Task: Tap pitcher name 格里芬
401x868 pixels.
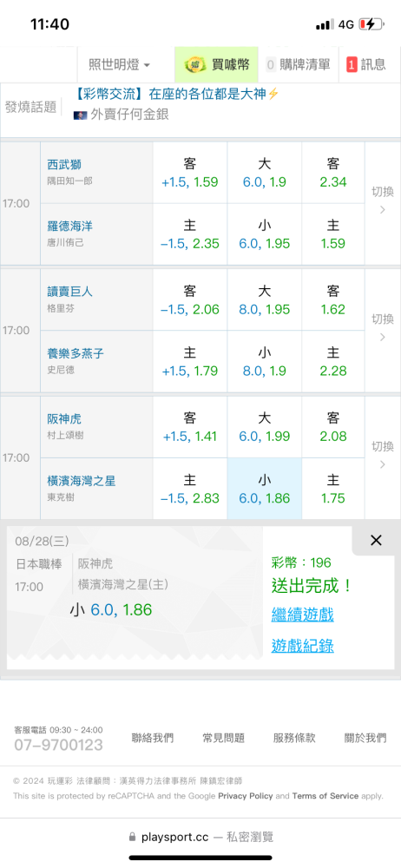Action: click(60, 309)
